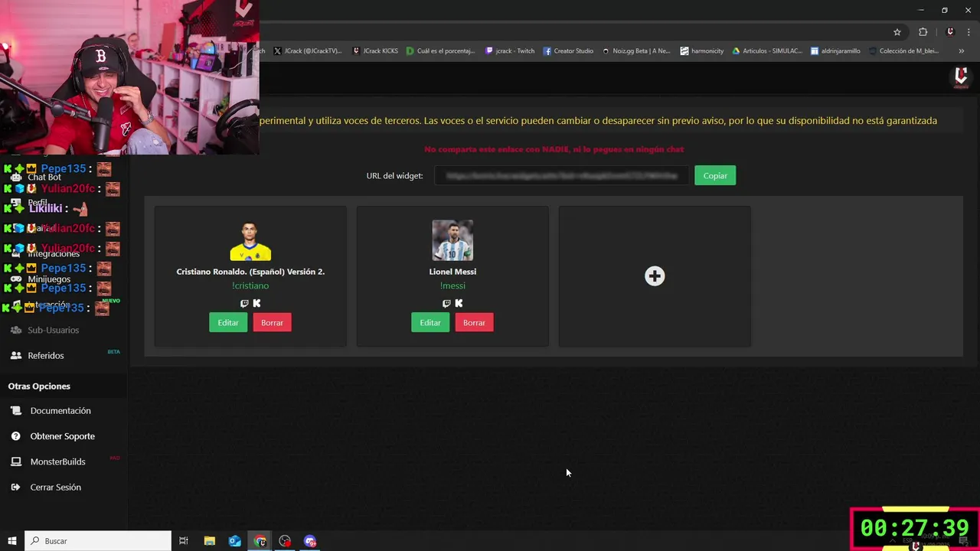Open Task View in the taskbar
This screenshot has height=551, width=980.
(x=184, y=541)
